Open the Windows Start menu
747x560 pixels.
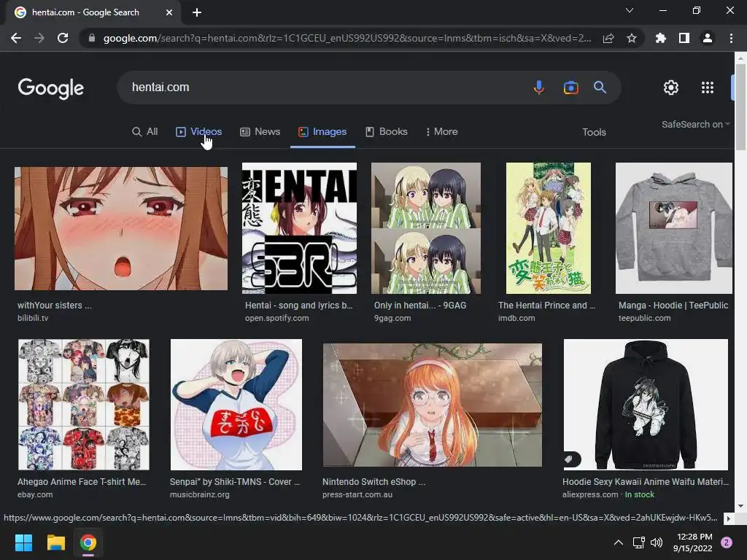click(23, 542)
